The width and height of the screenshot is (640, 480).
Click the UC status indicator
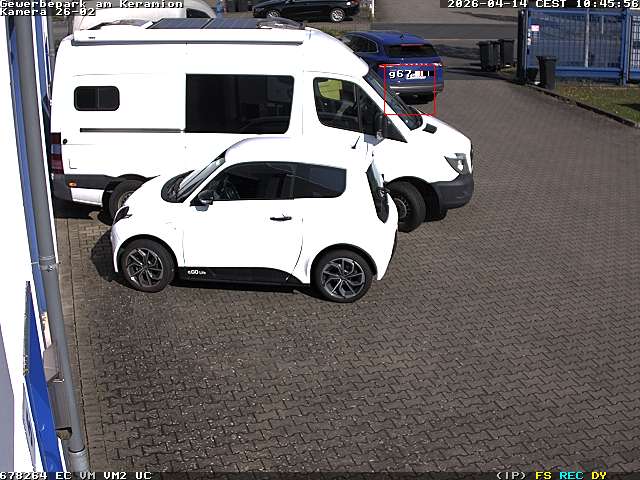click(143, 475)
